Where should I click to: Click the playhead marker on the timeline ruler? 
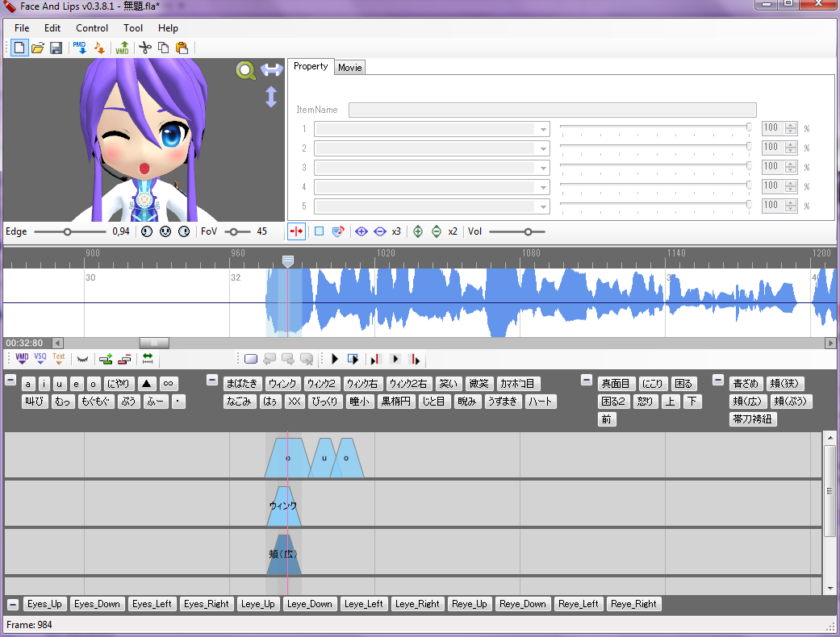[288, 261]
